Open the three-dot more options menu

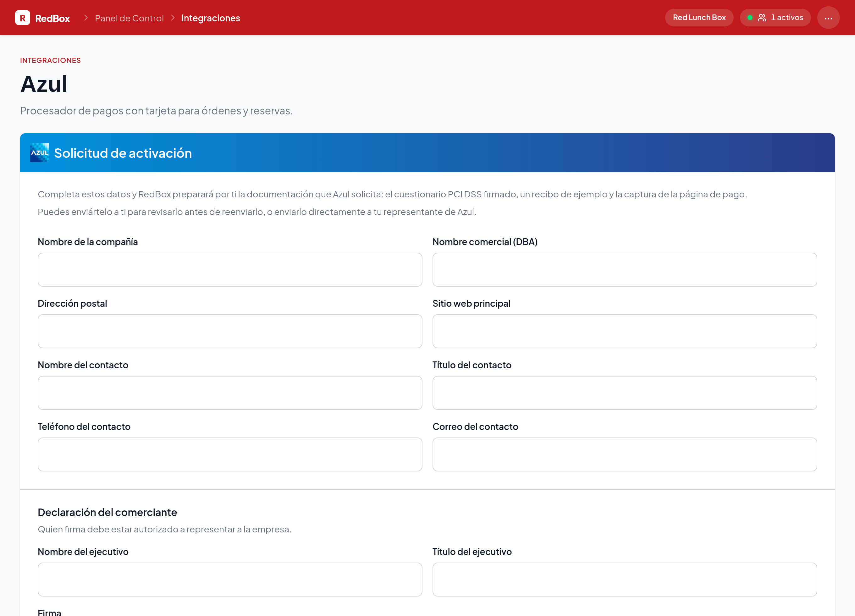coord(828,18)
